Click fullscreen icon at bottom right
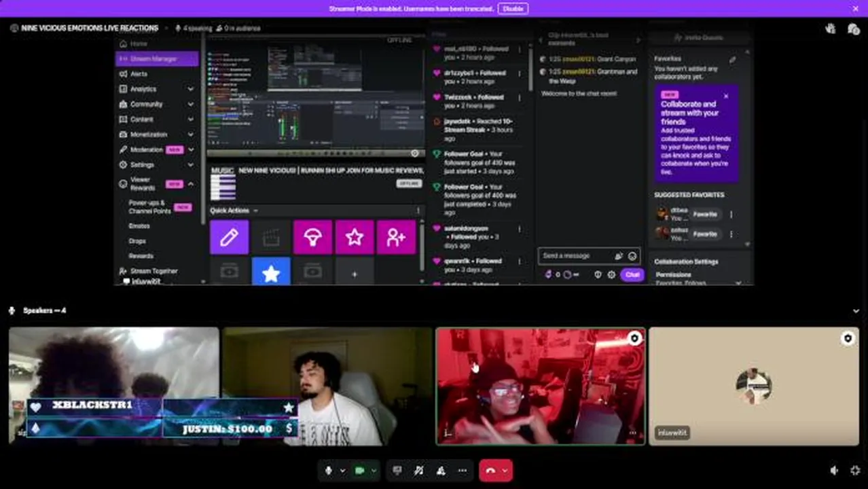This screenshot has height=489, width=868. pos(855,471)
